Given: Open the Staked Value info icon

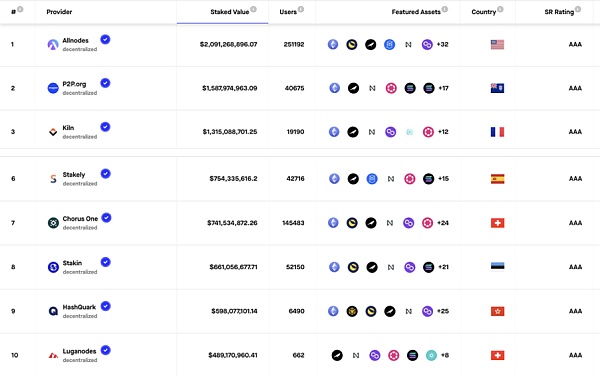Looking at the screenshot, I should tap(253, 9).
